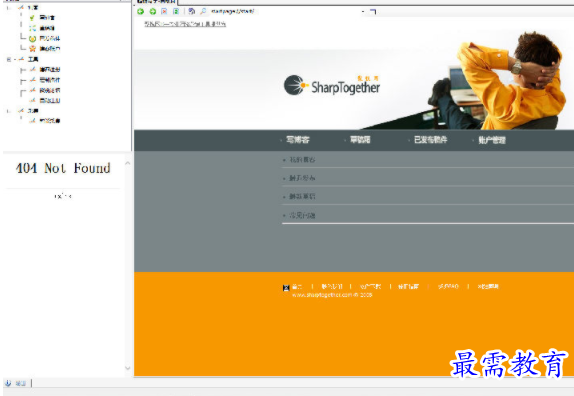The image size is (574, 396).
Task: Click the last link above the white separator
Action: coord(302,215)
